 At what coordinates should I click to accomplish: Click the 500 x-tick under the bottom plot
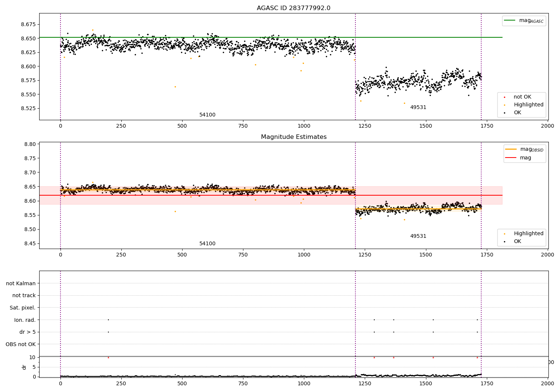(x=182, y=383)
